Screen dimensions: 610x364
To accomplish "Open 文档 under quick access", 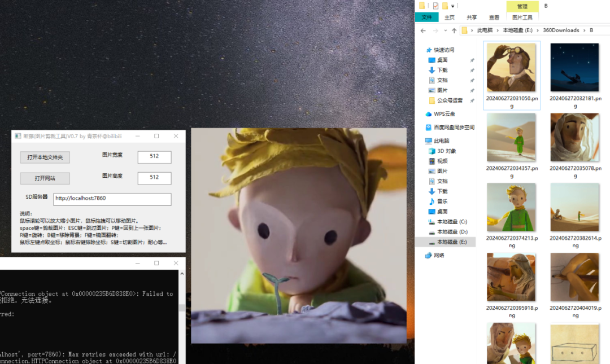I will tap(442, 81).
